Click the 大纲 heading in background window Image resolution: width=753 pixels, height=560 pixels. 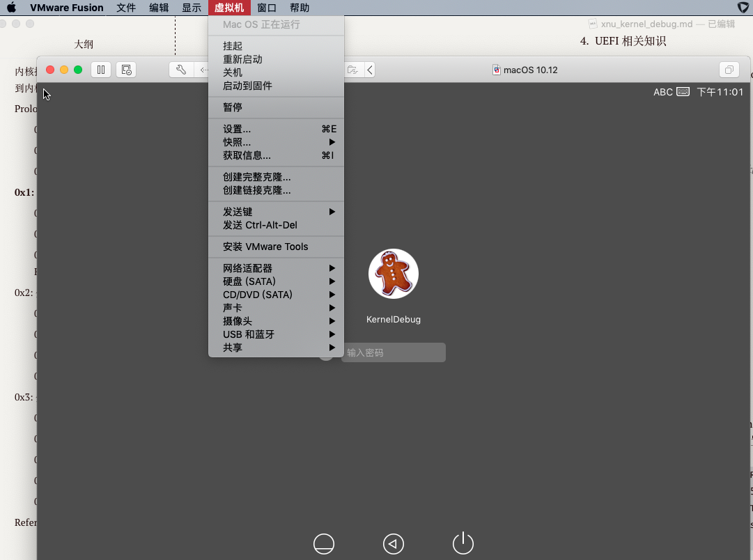point(84,44)
